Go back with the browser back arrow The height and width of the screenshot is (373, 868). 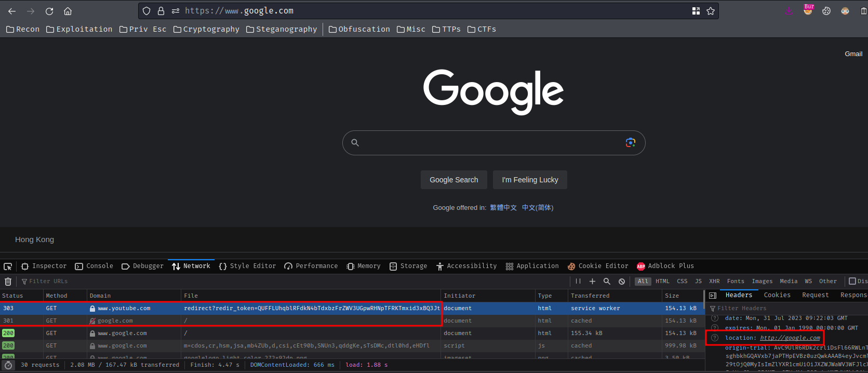point(12,11)
